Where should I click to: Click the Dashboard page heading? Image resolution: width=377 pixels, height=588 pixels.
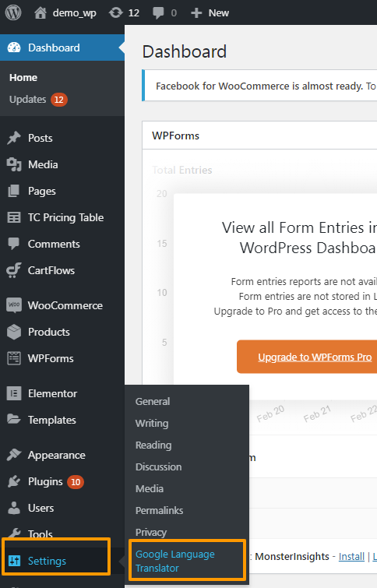point(185,51)
